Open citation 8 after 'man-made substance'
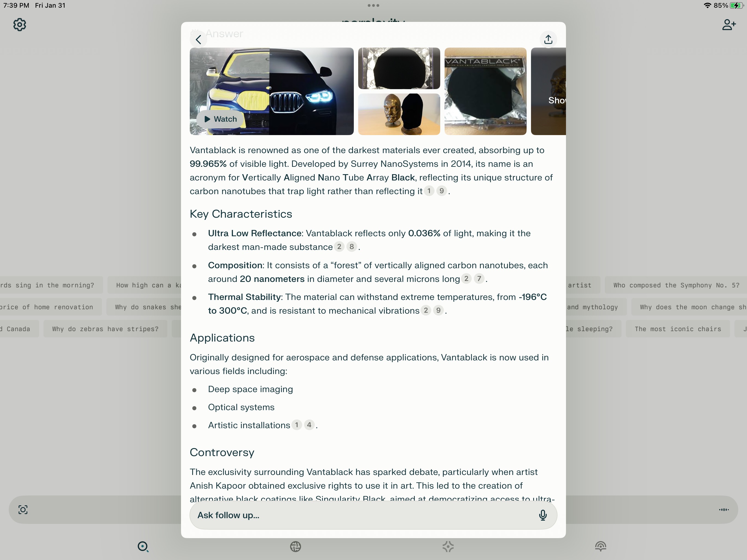747x560 pixels. 352,247
